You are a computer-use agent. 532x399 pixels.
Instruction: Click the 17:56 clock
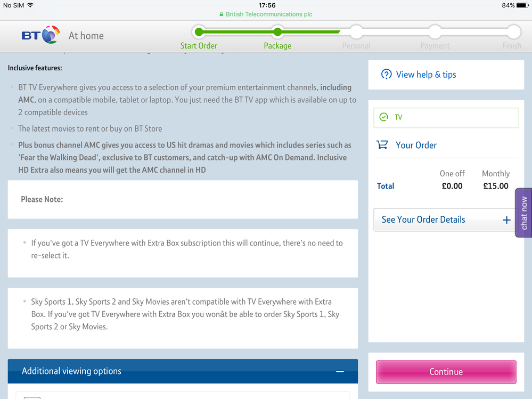pos(267,5)
